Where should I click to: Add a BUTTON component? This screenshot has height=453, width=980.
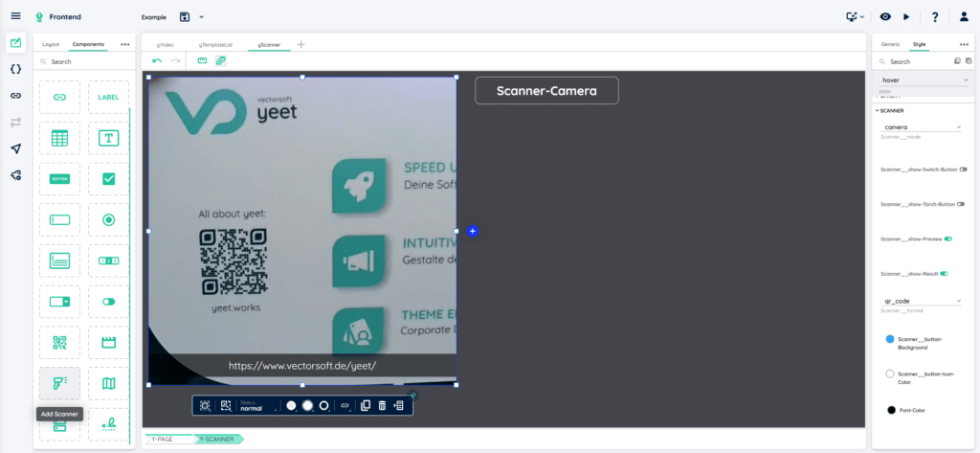[x=59, y=179]
